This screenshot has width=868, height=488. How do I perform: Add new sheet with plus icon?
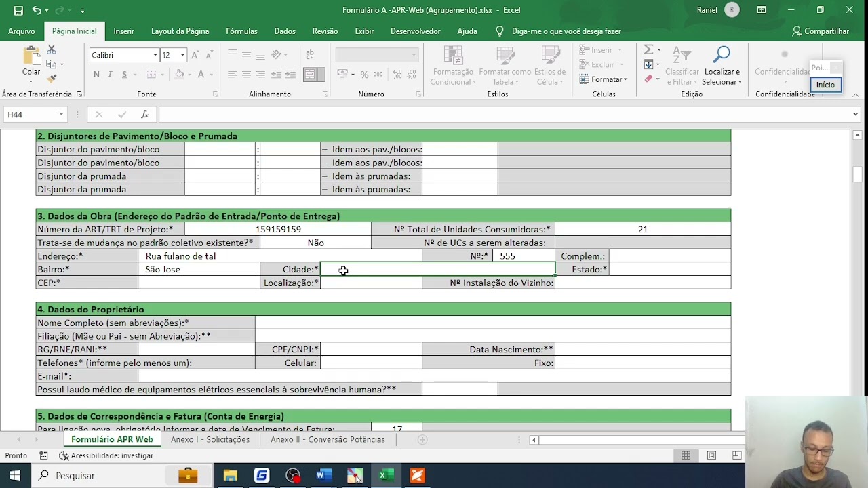tap(422, 440)
